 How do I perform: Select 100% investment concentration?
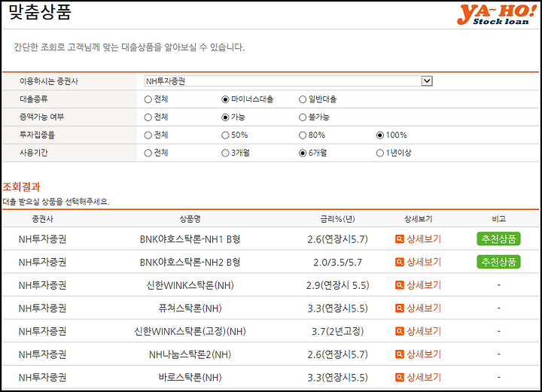click(x=380, y=135)
